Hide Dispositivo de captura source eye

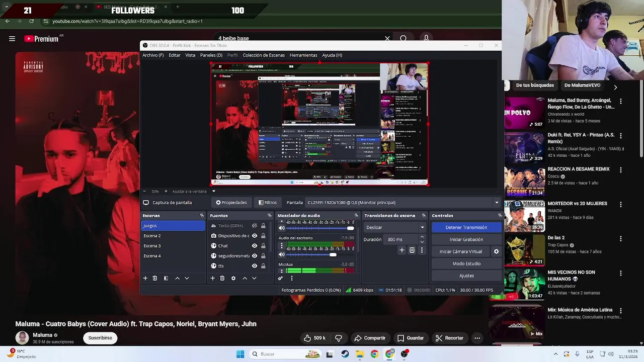(x=255, y=236)
